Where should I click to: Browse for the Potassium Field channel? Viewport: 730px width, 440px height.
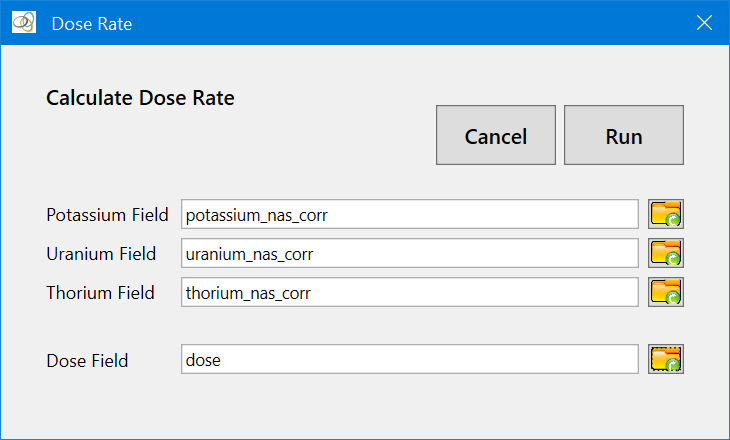click(x=666, y=214)
